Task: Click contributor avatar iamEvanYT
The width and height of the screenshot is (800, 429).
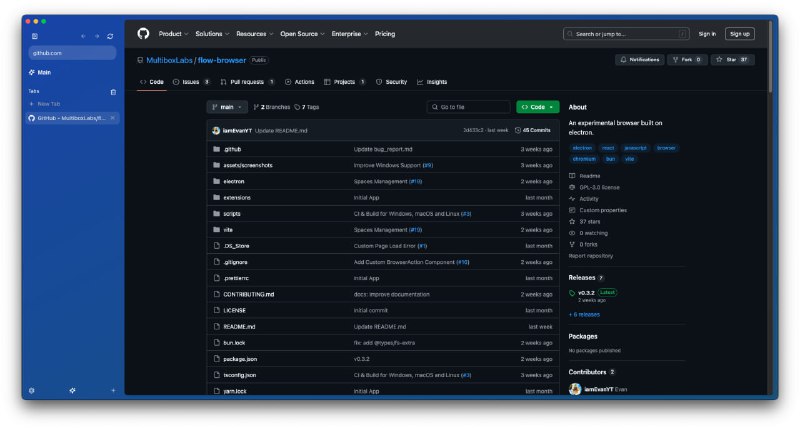Action: pos(575,389)
